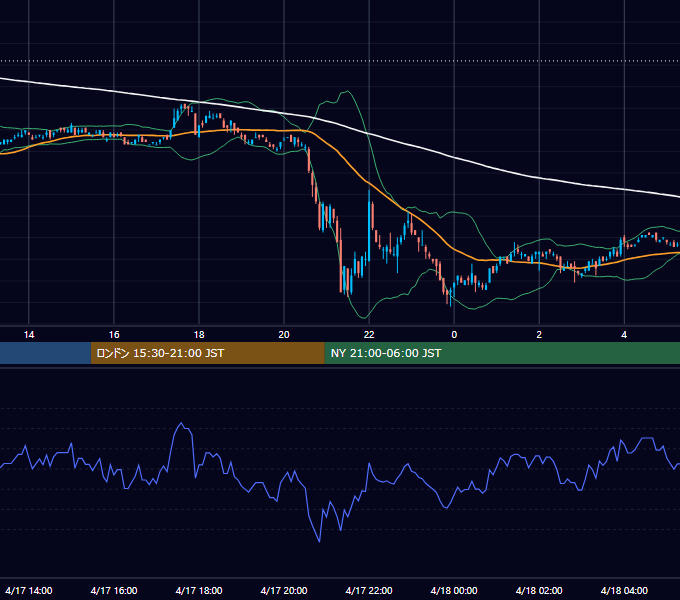Click the 4/18 00:00 date label
The height and width of the screenshot is (600, 680).
coord(454,590)
